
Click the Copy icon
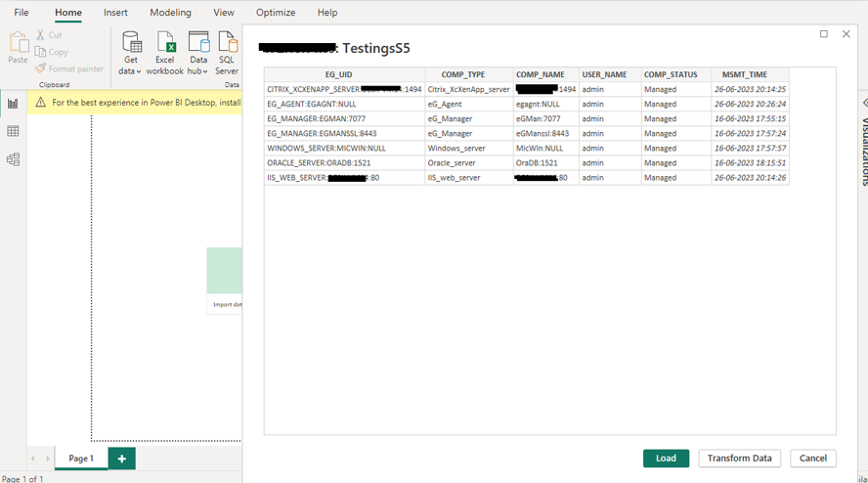click(40, 52)
